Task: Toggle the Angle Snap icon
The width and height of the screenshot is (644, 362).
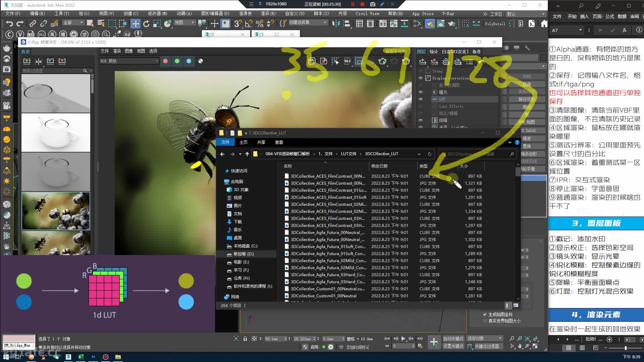Action: pos(249,23)
